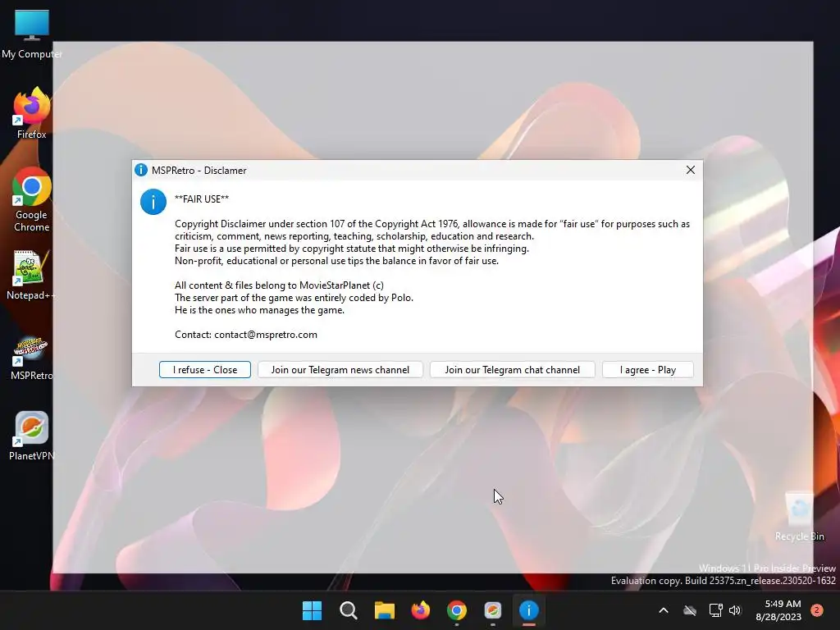
Task: Launch Firefox from the taskbar
Action: coord(421,610)
